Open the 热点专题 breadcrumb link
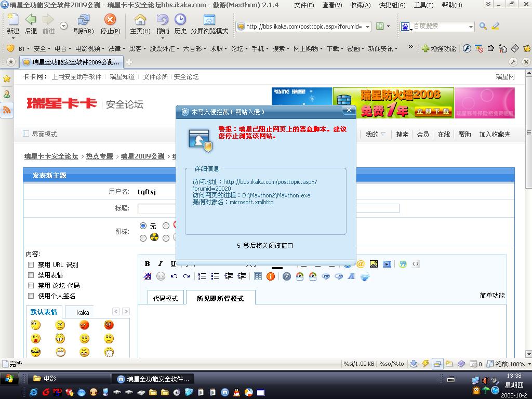 99,156
